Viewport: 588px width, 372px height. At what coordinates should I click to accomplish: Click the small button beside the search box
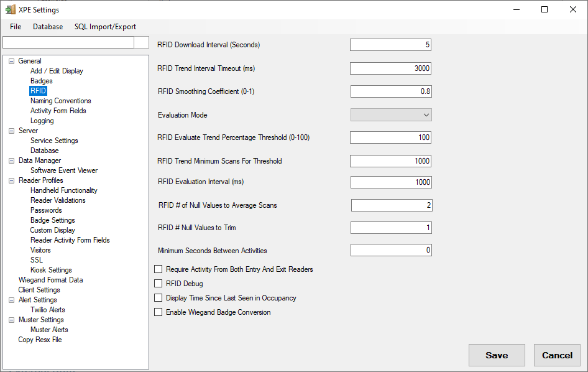(141, 42)
